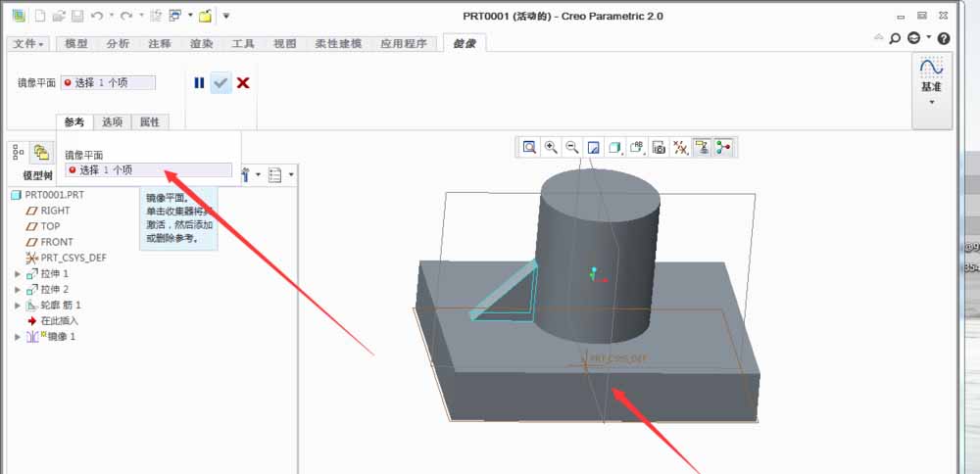
Task: Open the 参考 panel tab
Action: [x=74, y=122]
